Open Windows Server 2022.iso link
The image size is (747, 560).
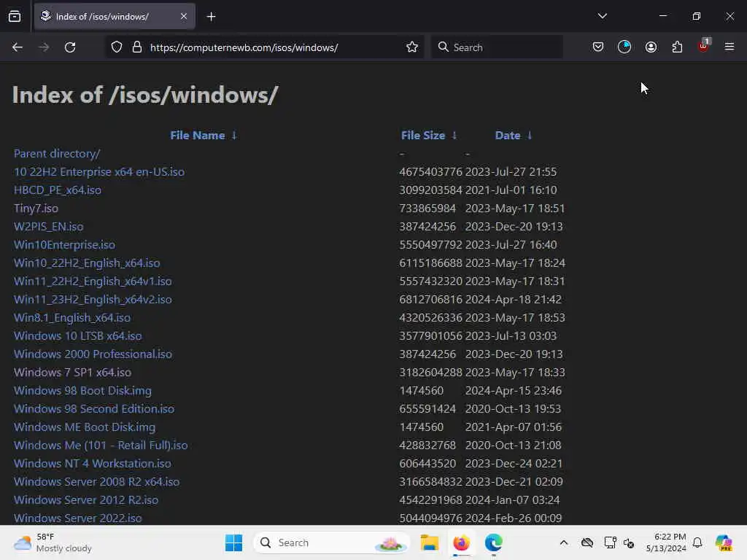point(77,518)
